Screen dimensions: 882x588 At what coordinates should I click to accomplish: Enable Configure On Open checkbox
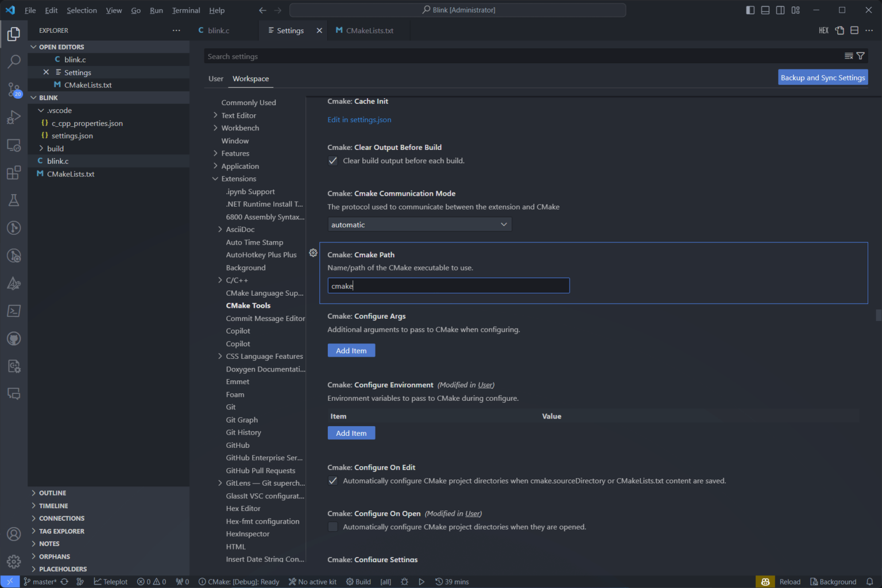pos(333,527)
